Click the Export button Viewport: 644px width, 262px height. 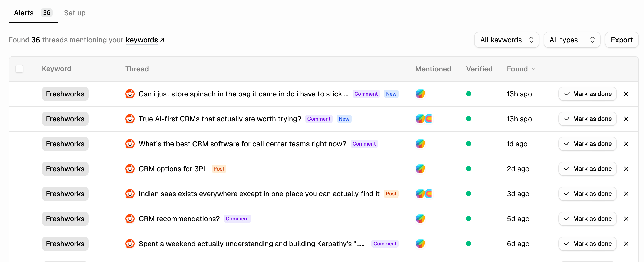tap(622, 40)
